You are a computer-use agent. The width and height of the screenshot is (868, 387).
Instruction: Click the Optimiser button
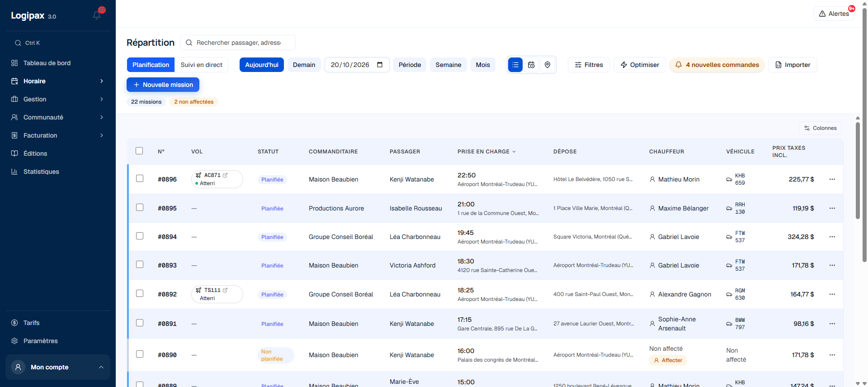click(x=639, y=65)
